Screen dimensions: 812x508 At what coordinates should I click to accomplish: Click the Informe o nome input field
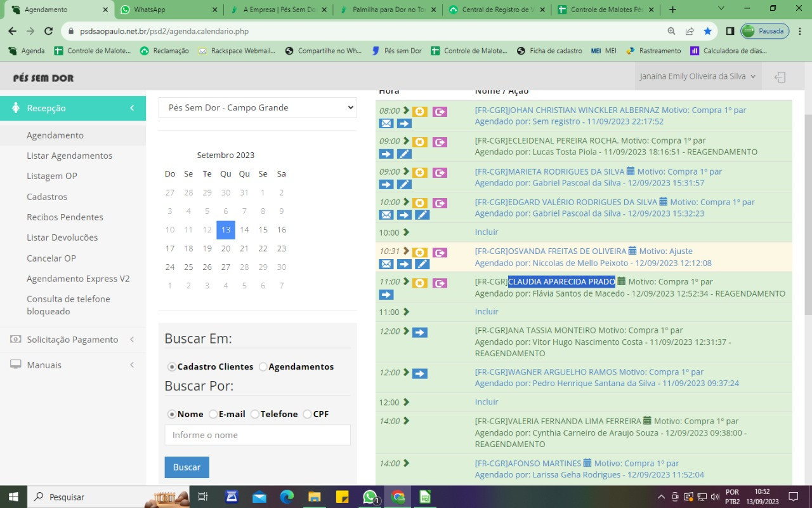[258, 435]
